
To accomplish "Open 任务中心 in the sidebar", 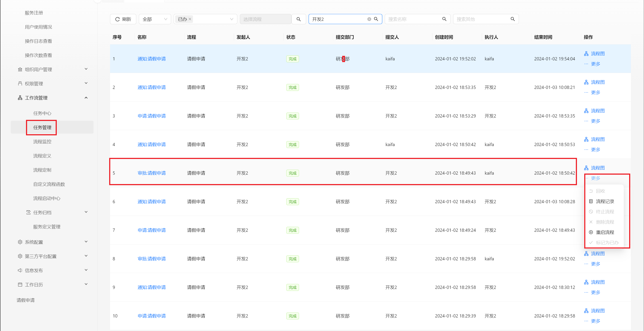I will coord(42,113).
